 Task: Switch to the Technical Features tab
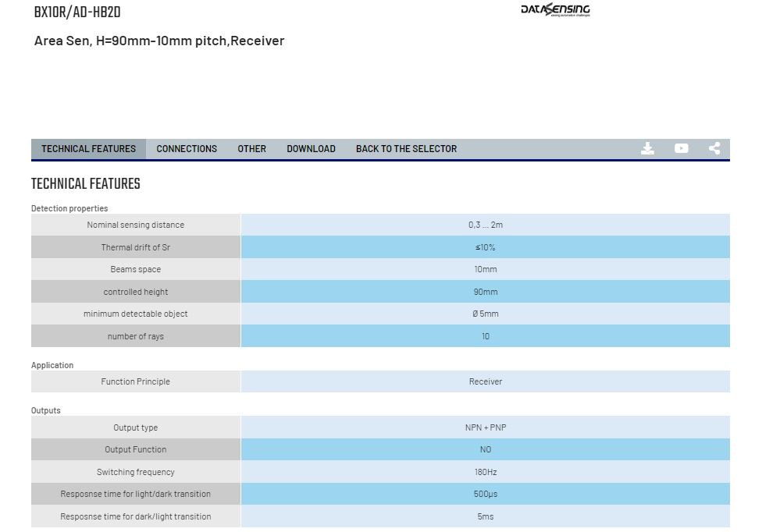tap(88, 149)
